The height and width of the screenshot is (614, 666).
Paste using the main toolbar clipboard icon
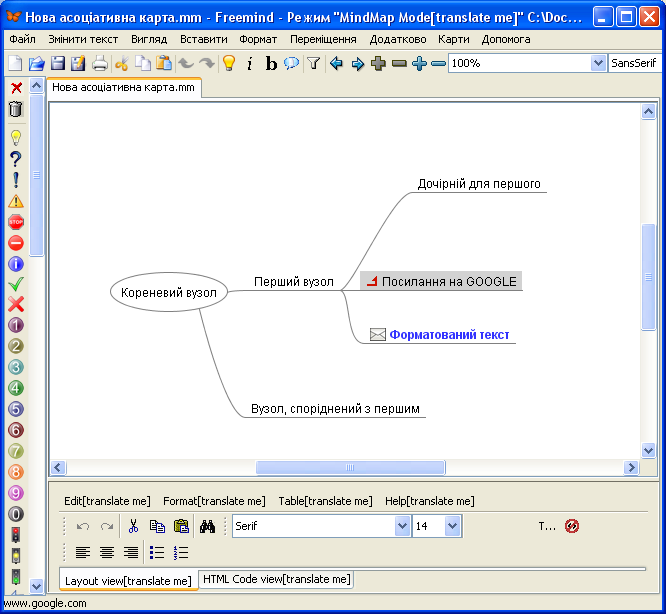tap(164, 63)
